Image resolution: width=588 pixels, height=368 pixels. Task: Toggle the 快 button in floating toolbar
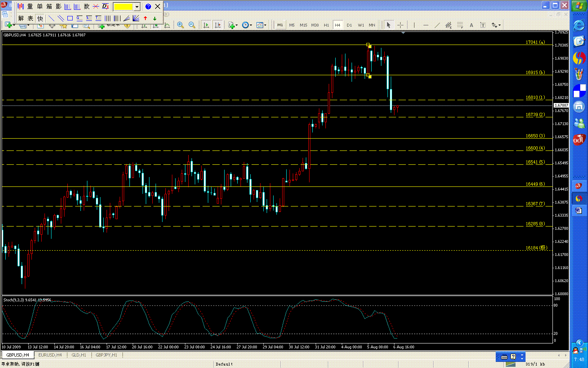coord(40,18)
